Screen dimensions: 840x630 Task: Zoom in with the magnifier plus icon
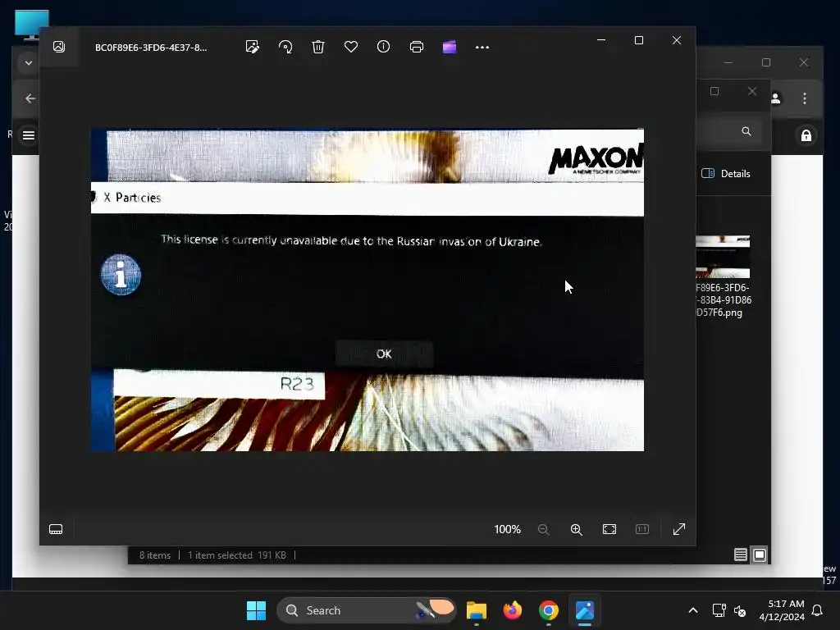click(577, 529)
